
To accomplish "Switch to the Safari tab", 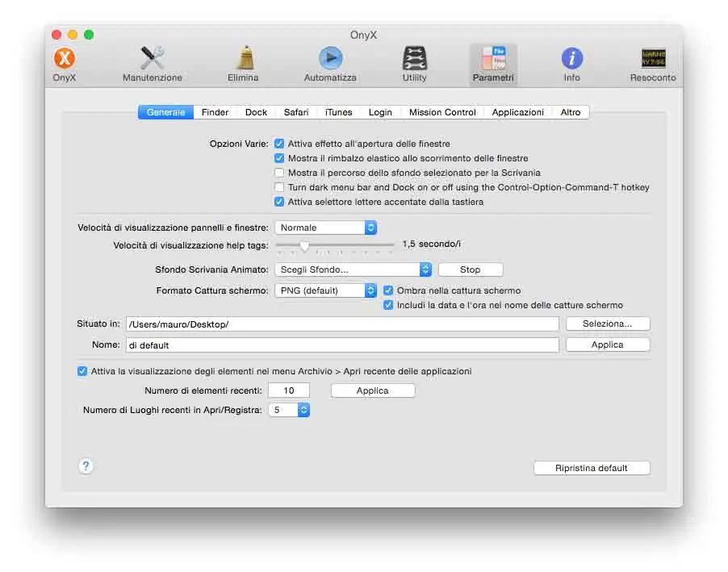I will coord(296,112).
